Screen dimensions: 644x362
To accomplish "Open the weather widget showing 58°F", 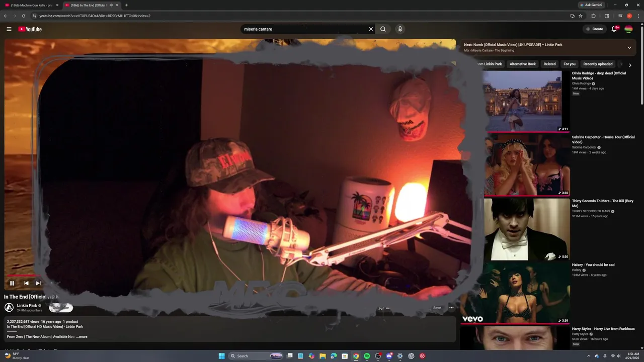I will click(17, 356).
